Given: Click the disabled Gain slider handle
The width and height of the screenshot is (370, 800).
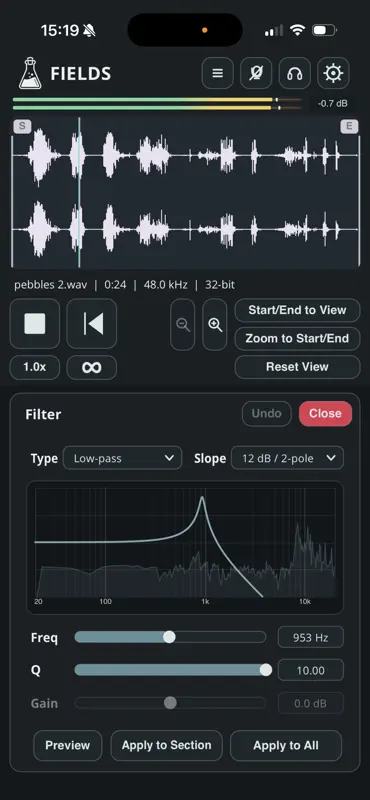Looking at the screenshot, I should point(170,703).
